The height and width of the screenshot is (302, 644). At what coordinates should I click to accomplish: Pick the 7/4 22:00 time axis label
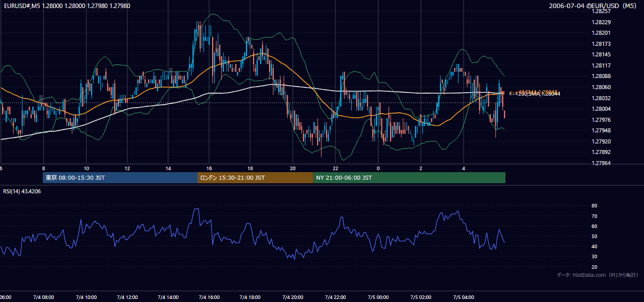[335, 297]
